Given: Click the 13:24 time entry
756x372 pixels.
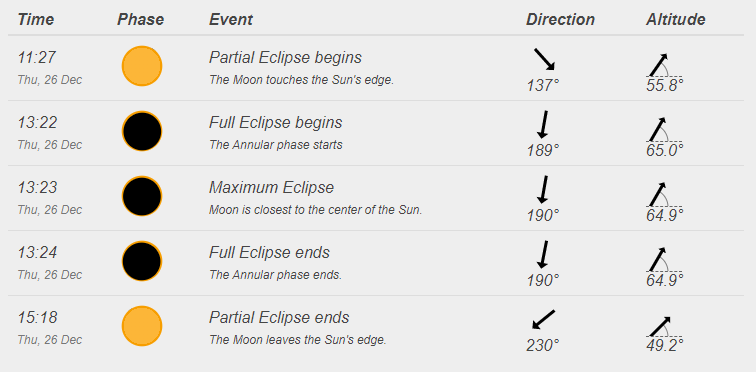Looking at the screenshot, I should 37,252.
